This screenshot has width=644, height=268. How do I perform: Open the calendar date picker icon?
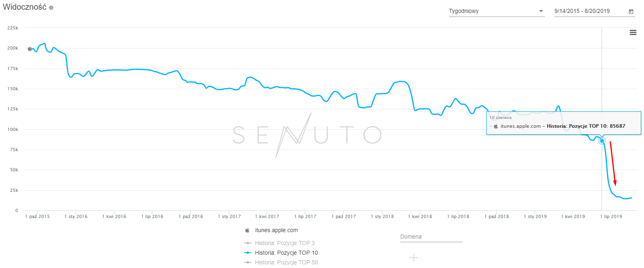[631, 11]
